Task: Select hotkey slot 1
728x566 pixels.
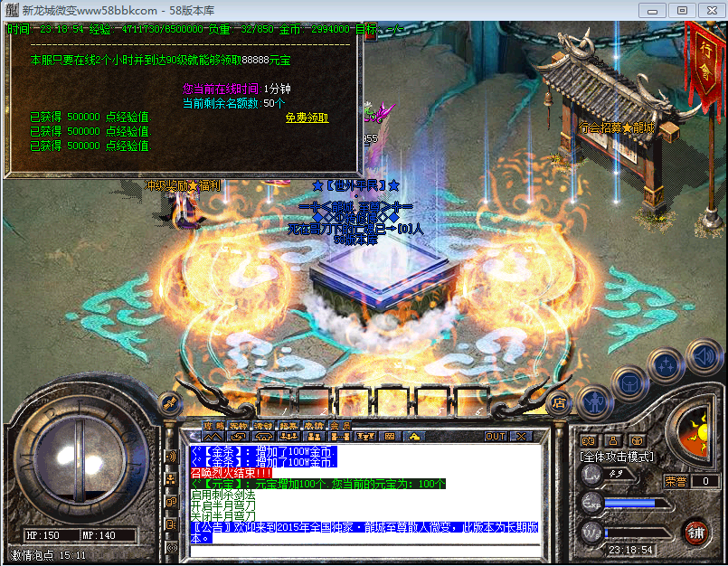Action: (275, 402)
